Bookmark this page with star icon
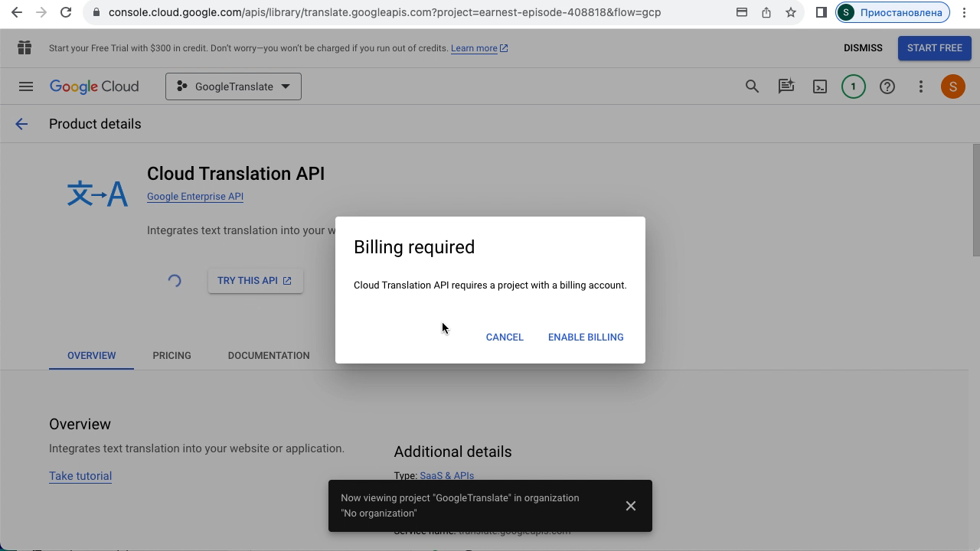 coord(791,12)
